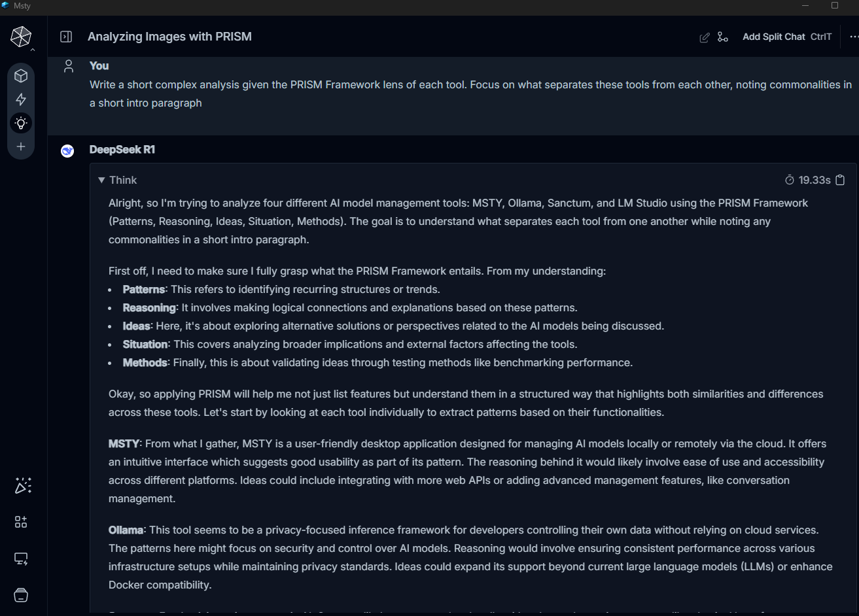Viewport: 859px width, 616px height.
Task: Click the plus icon in sidebar pill
Action: (x=21, y=146)
